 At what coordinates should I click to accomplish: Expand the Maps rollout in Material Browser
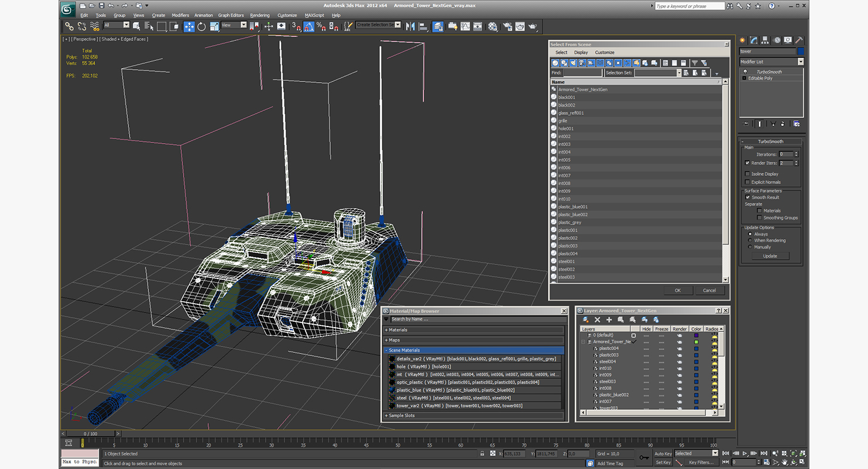pos(474,340)
